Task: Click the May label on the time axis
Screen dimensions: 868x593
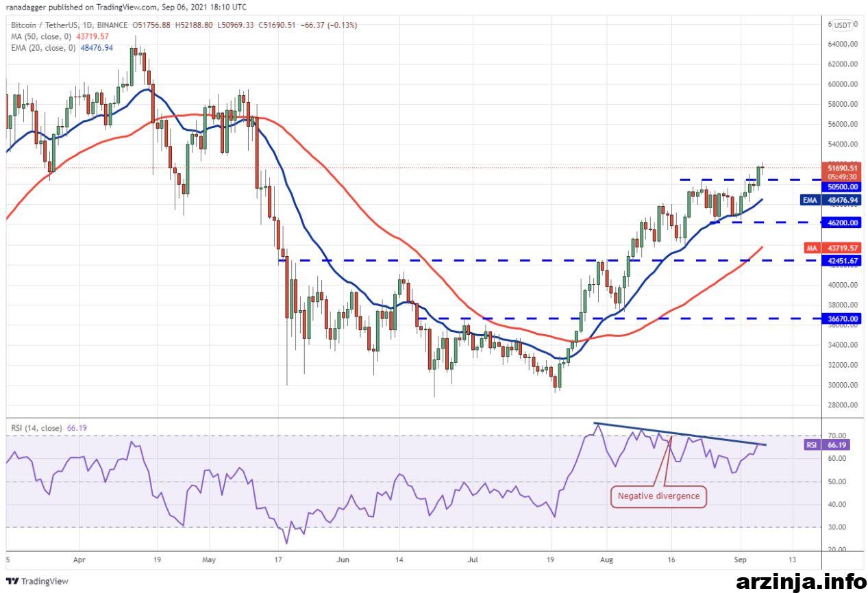Action: pos(210,559)
